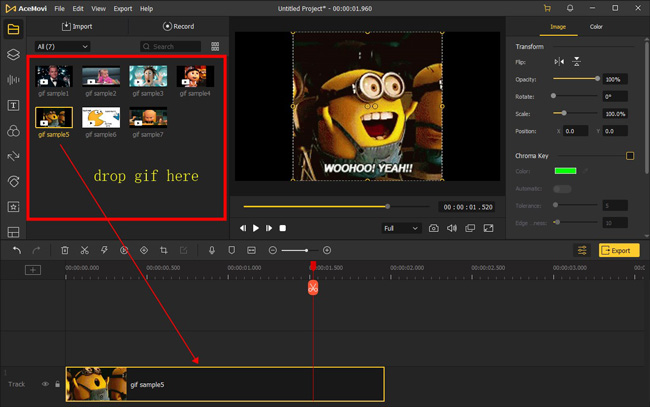The width and height of the screenshot is (650, 407).
Task: Play the preview video
Action: [x=256, y=228]
